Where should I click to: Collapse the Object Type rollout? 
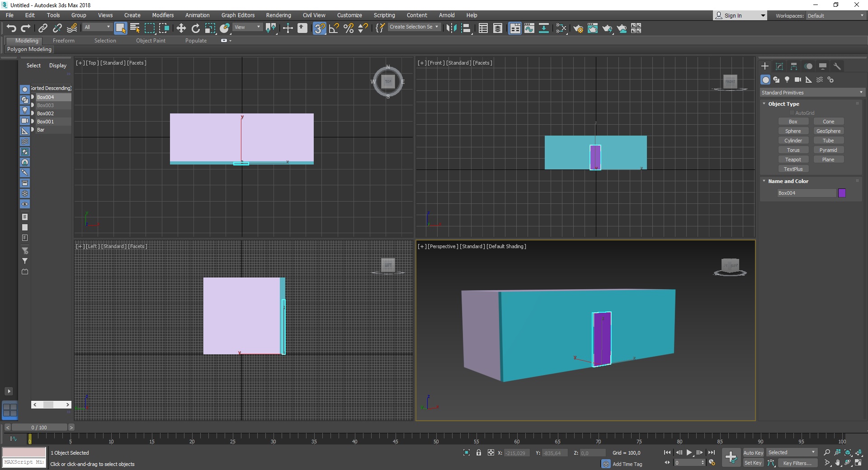click(764, 104)
